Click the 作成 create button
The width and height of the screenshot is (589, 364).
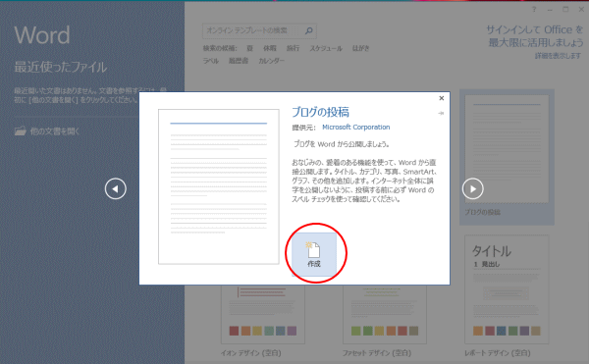tap(314, 254)
